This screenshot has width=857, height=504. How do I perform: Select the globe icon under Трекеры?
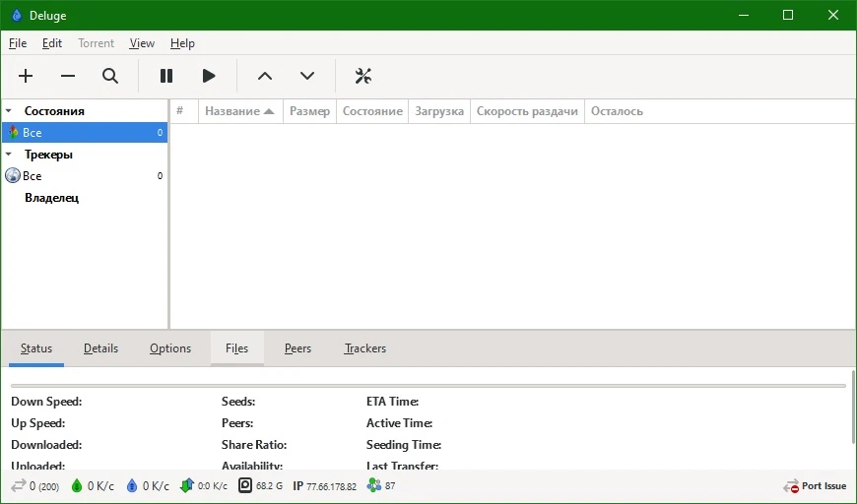click(13, 175)
